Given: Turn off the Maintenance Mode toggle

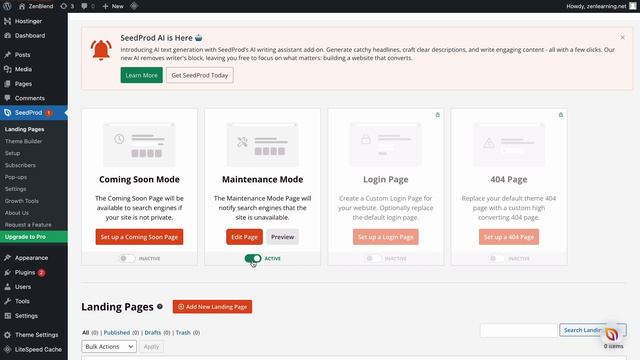Looking at the screenshot, I should pyautogui.click(x=253, y=258).
